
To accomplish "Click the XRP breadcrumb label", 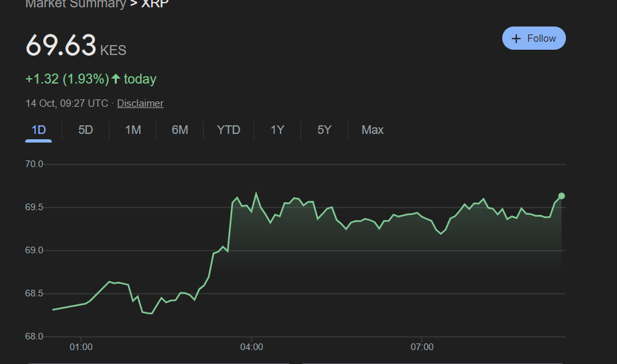I will point(155,3).
